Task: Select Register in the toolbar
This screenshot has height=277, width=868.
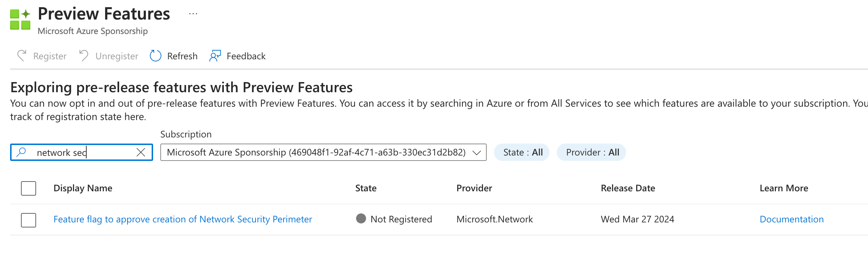Action: coord(42,56)
